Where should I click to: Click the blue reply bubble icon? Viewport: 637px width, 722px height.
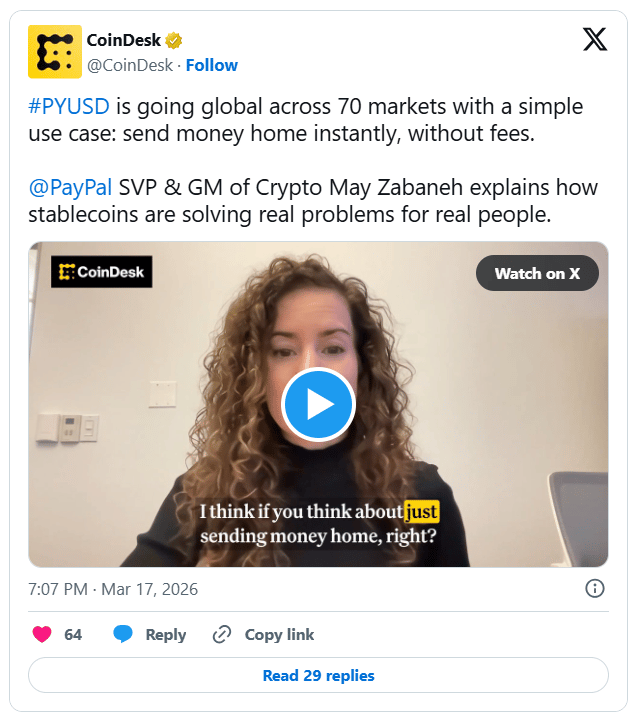coord(123,634)
